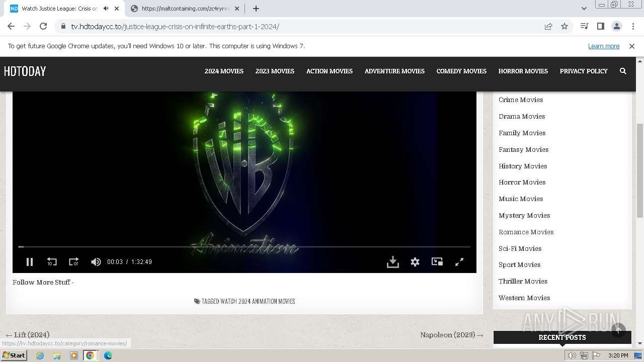Open Watch 2024 Animation Movies tag
Image resolution: width=644 pixels, height=362 pixels.
(258, 301)
